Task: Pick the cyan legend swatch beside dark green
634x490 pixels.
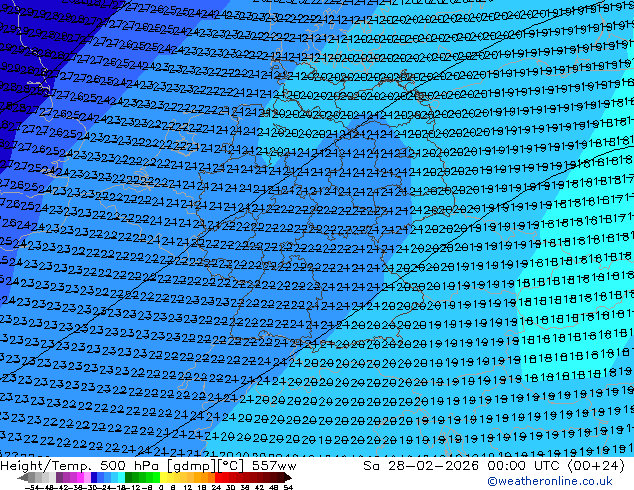Action: point(121,477)
